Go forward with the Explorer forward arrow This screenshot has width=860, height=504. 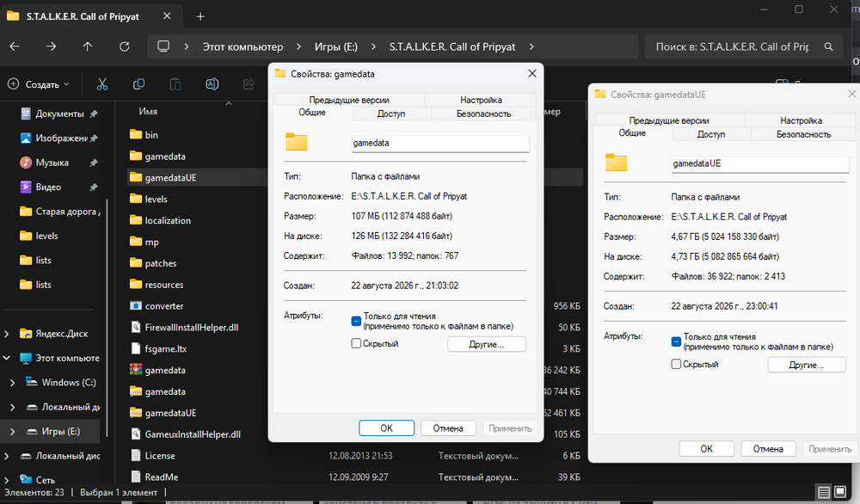click(x=51, y=46)
